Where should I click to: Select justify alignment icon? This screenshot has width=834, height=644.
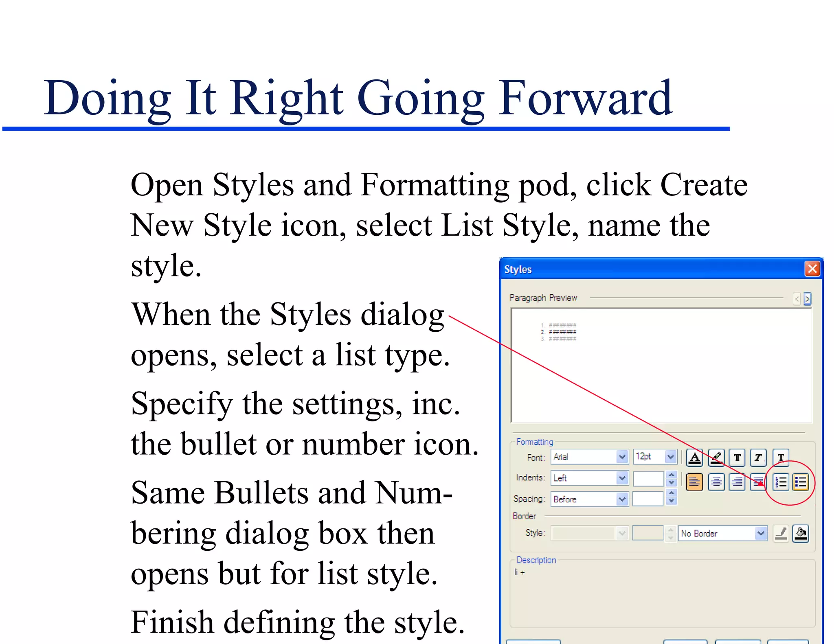pos(757,482)
